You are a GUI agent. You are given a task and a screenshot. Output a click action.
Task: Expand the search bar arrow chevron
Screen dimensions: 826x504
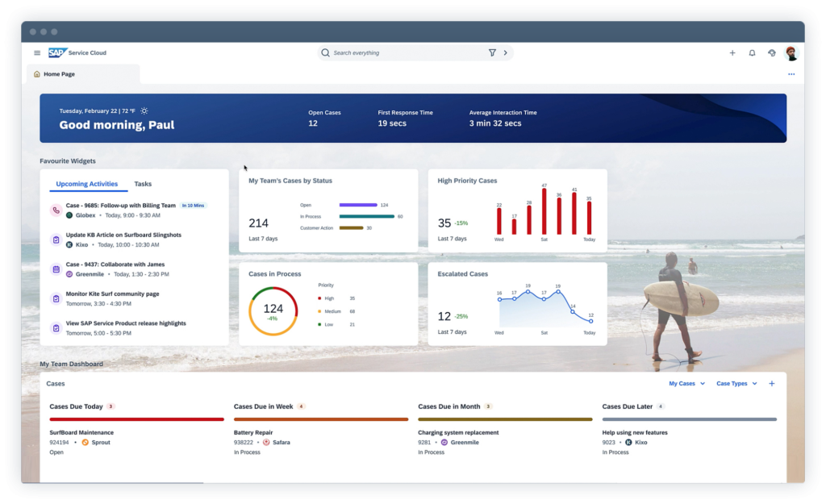tap(506, 53)
